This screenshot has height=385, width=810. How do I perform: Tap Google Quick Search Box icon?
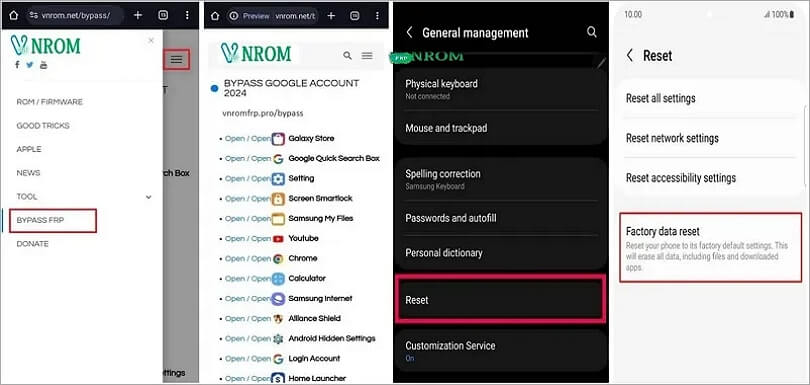pyautogui.click(x=278, y=159)
